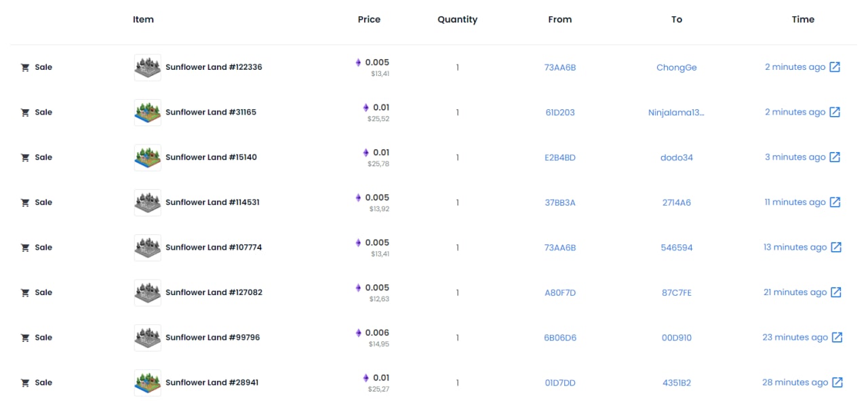Viewport: 868px width, 401px height.
Task: Open external link icon beside 3 minutes ago
Action: click(x=835, y=157)
